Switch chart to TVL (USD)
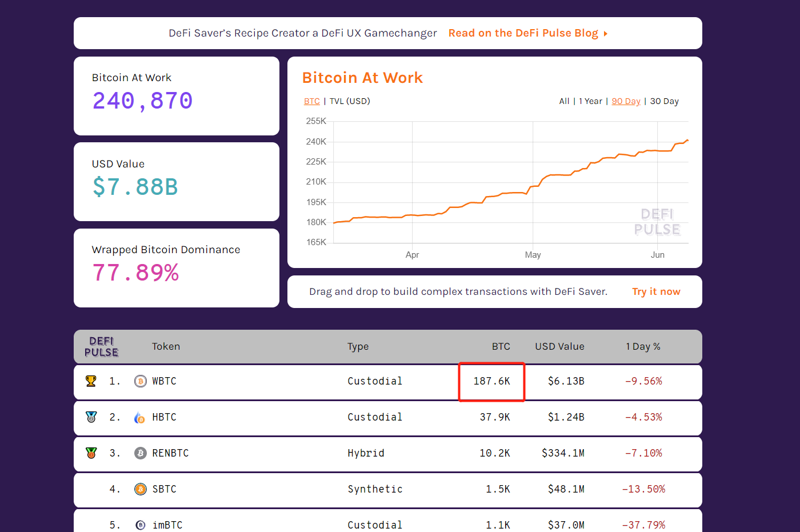 pos(350,101)
